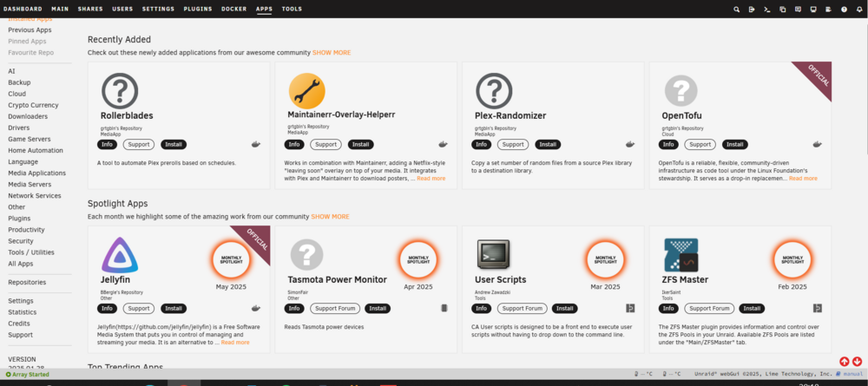
Task: Open the Shares tab
Action: [90, 10]
